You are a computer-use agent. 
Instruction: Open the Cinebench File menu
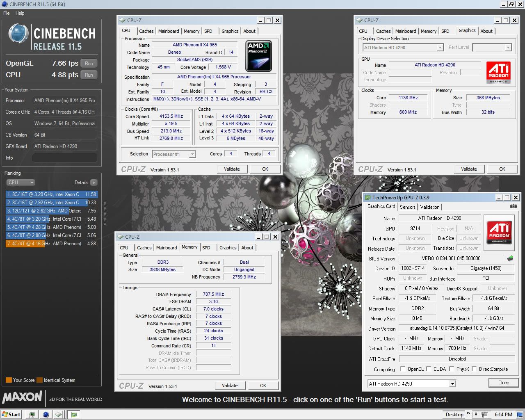[x=7, y=13]
